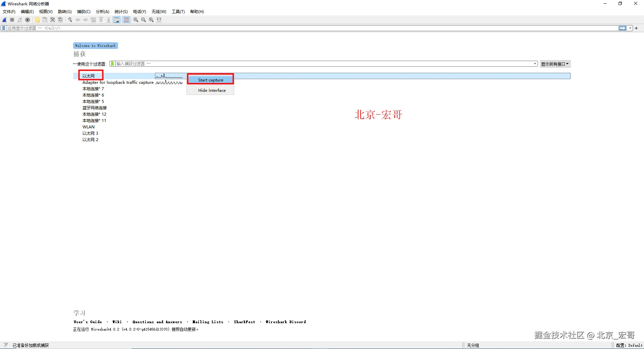Click into the display filter input field
The width and height of the screenshot is (644, 349).
click(x=312, y=28)
